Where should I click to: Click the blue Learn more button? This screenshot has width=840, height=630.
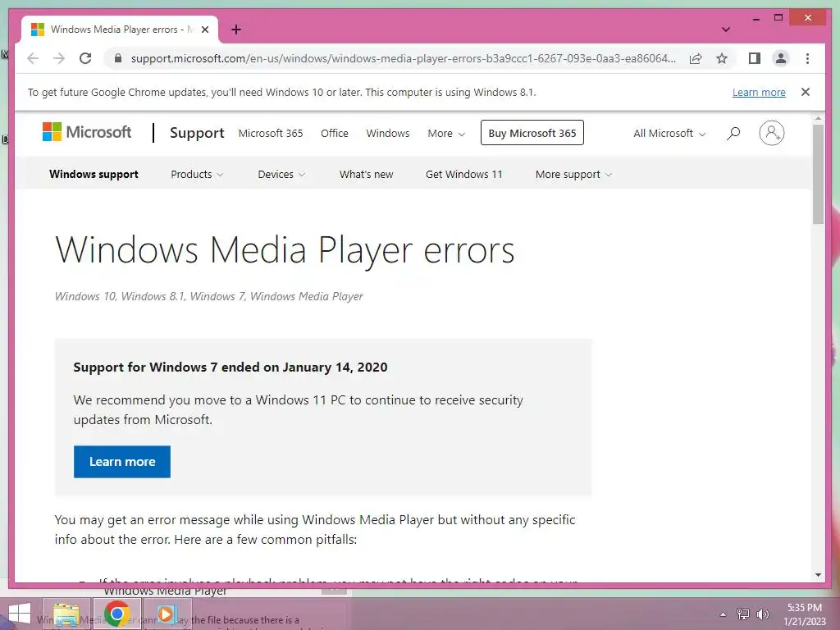(122, 461)
